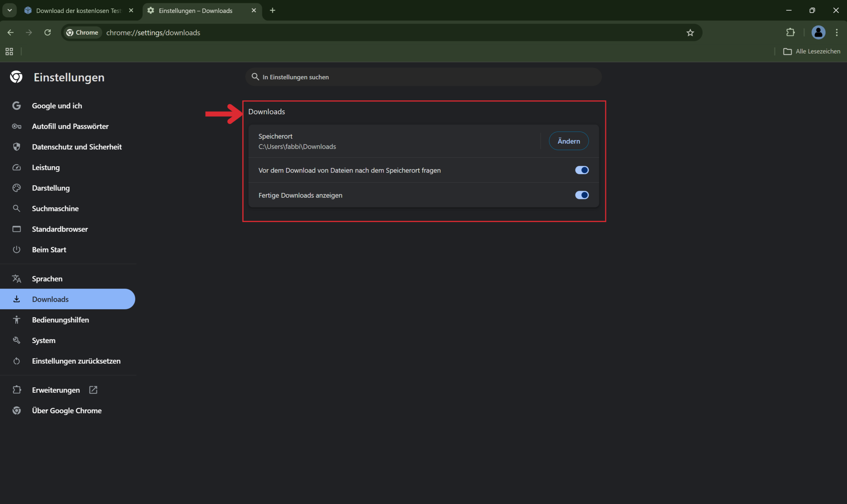Select Datenschutz und Sicherheit in sidebar
Image resolution: width=847 pixels, height=504 pixels.
[77, 147]
